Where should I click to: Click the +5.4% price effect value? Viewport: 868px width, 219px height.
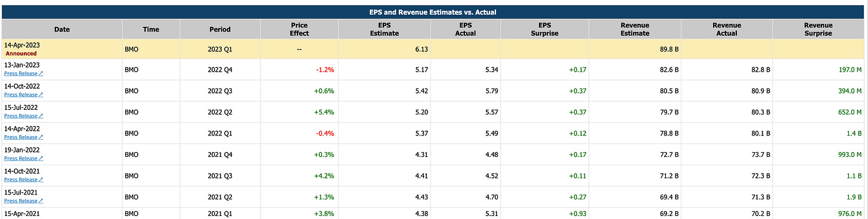[x=324, y=112]
